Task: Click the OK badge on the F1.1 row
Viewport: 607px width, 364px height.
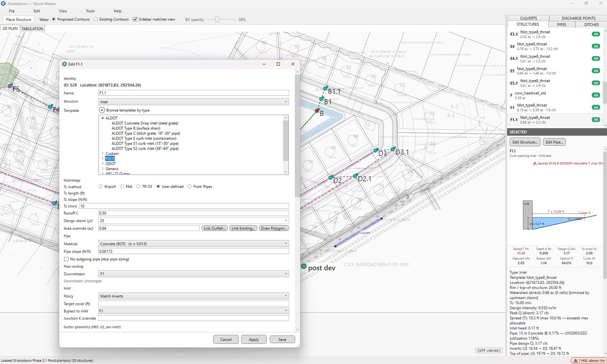Action: pos(596,119)
